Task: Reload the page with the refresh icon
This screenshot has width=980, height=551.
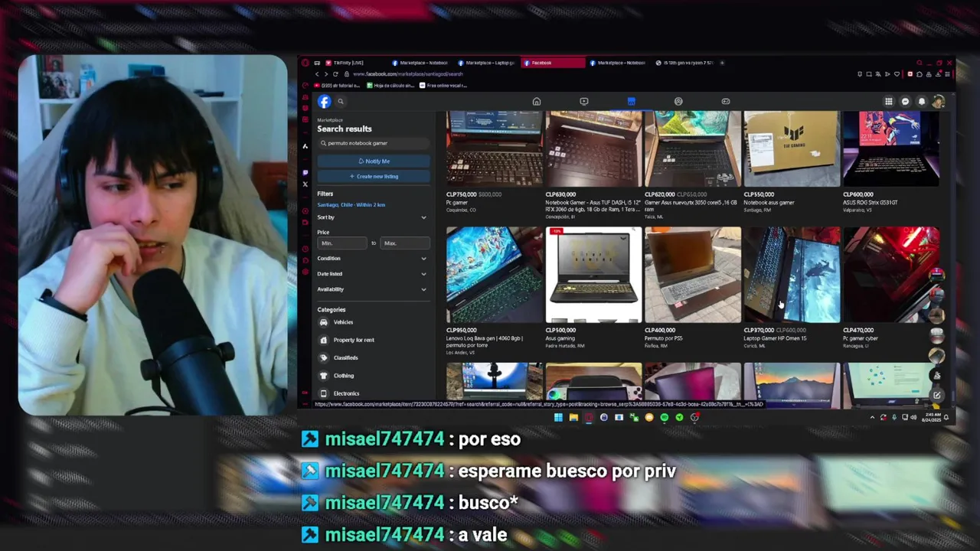Action: click(335, 74)
